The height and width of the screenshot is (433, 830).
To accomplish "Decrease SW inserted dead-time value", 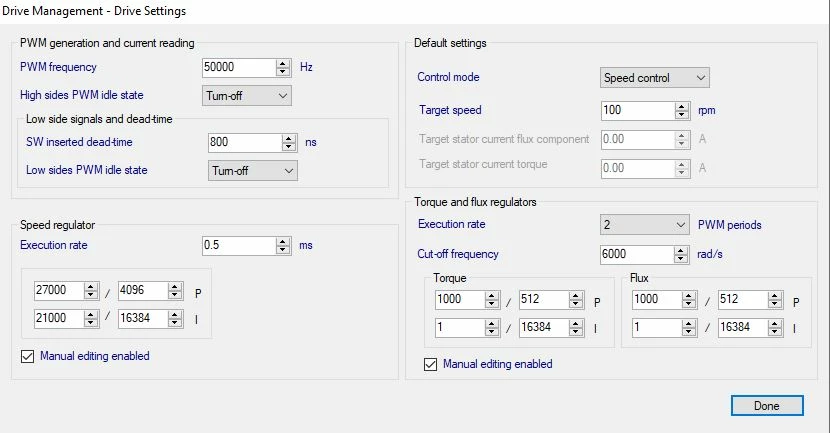I will point(289,147).
